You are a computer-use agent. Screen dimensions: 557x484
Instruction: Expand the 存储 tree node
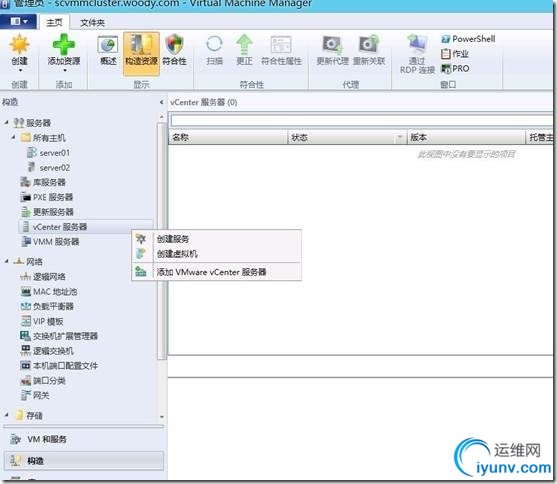(6, 415)
